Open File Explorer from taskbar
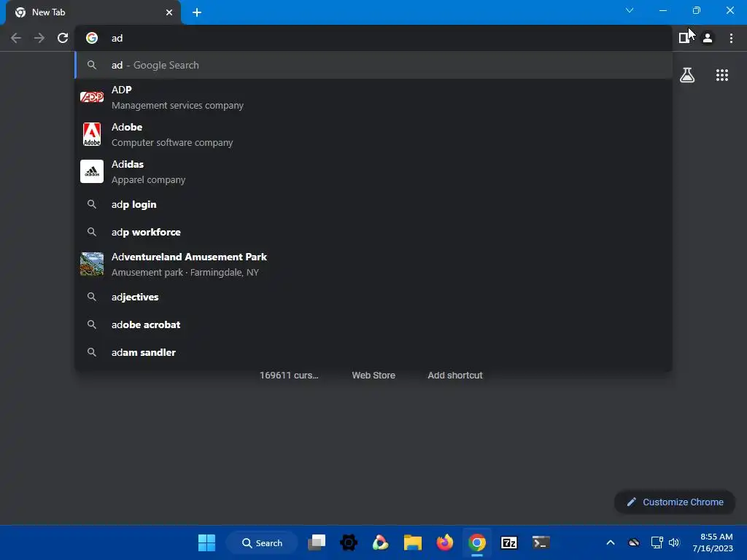 [x=413, y=542]
